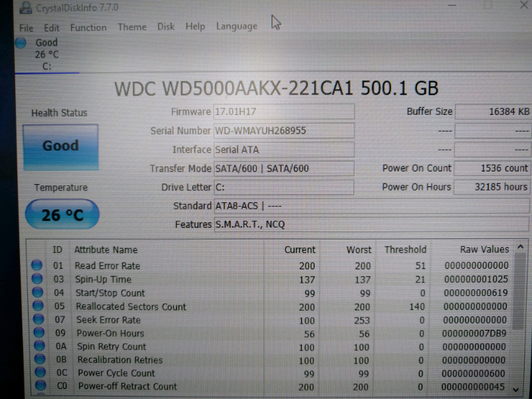Click the attribute list scroll down arrow
This screenshot has width=532, height=399.
tap(516, 390)
